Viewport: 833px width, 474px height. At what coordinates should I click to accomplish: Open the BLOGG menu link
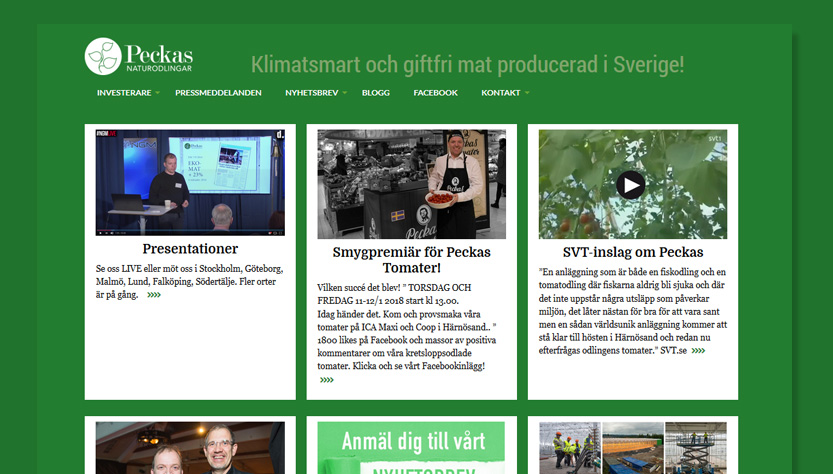(x=376, y=93)
